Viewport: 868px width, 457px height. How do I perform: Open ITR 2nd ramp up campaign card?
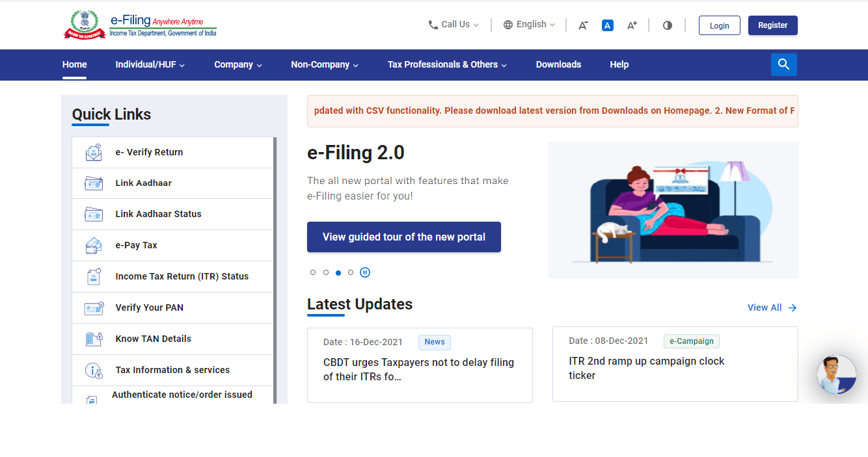(675, 364)
